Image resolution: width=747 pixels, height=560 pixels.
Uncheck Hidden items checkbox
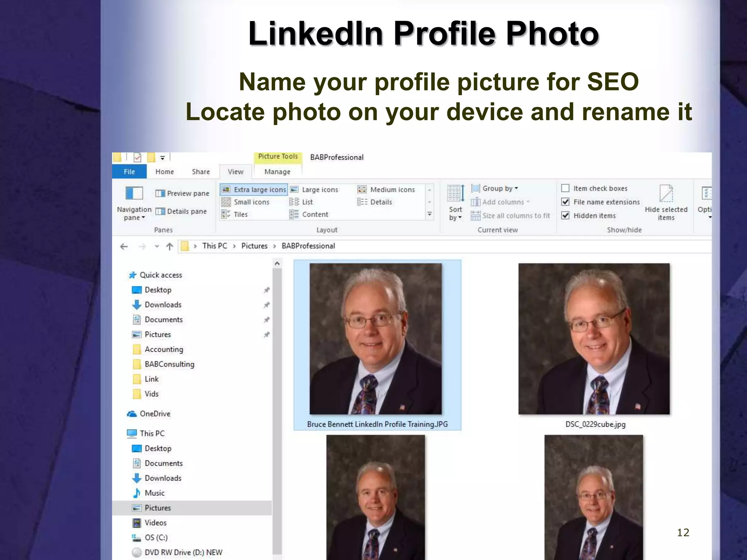[x=565, y=215]
